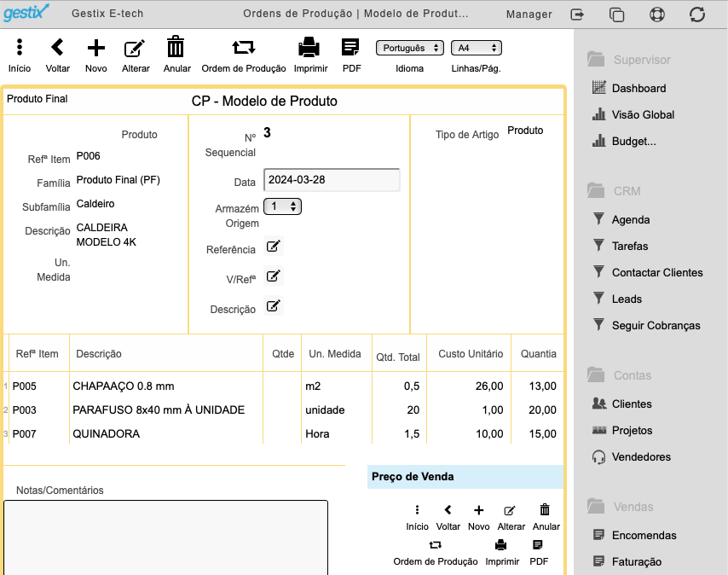The image size is (728, 575).
Task: Go to Seguir Cobranças in sidebar
Action: (x=646, y=325)
